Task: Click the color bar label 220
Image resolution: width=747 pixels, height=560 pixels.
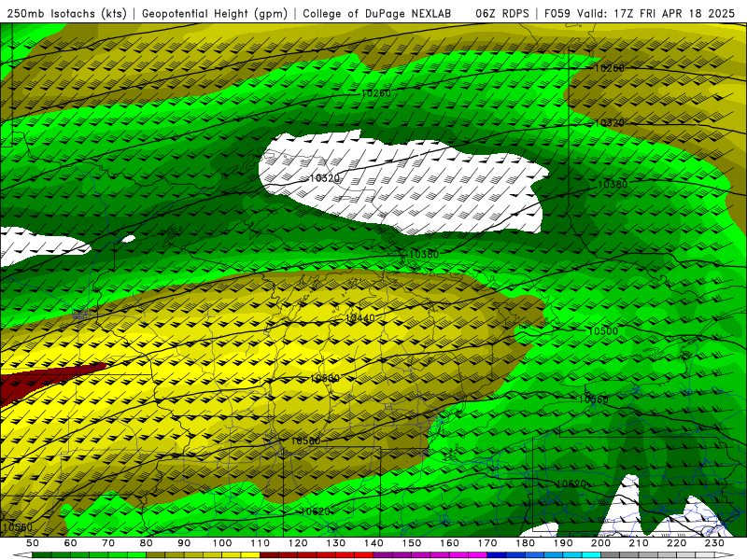Action: coord(676,543)
